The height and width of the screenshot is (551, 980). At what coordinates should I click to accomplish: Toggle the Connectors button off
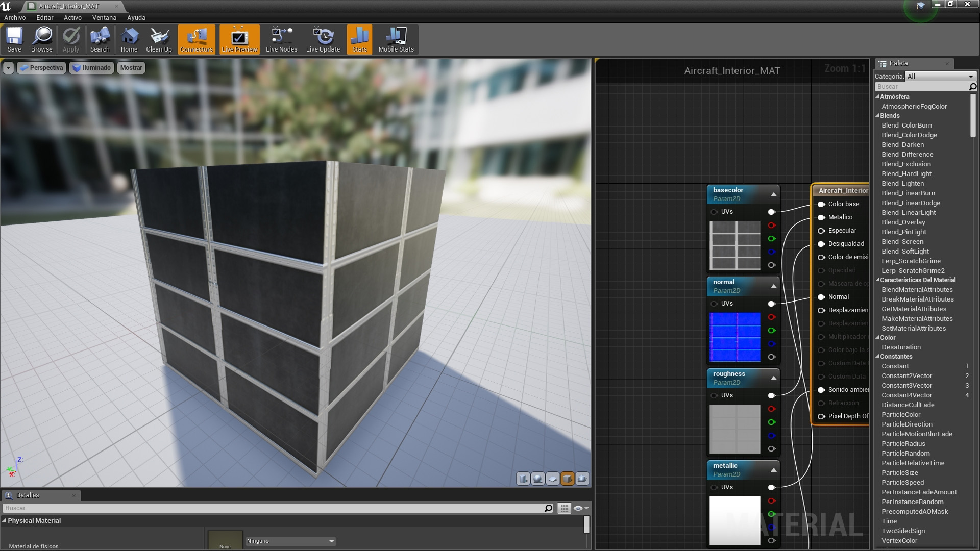(x=196, y=39)
